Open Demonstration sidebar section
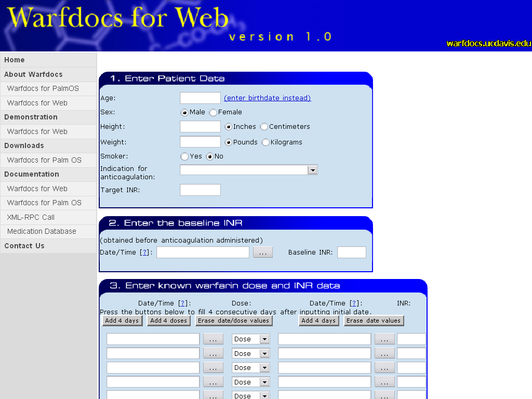This screenshot has width=532, height=399. click(x=48, y=117)
